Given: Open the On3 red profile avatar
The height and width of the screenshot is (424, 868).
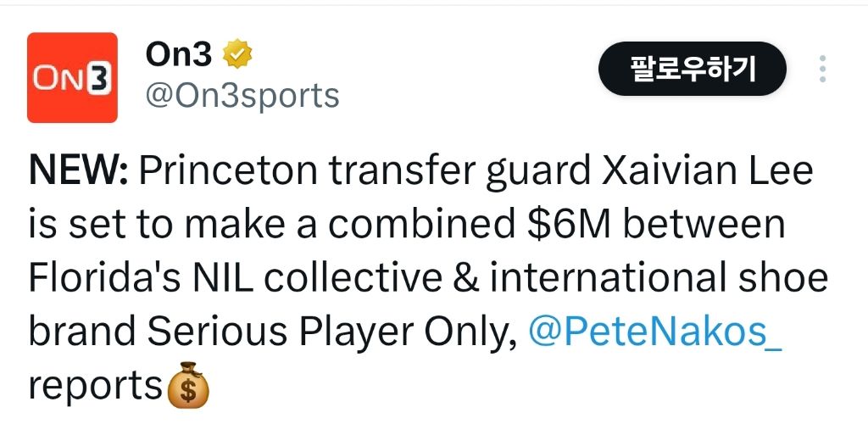Looking at the screenshot, I should point(72,77).
